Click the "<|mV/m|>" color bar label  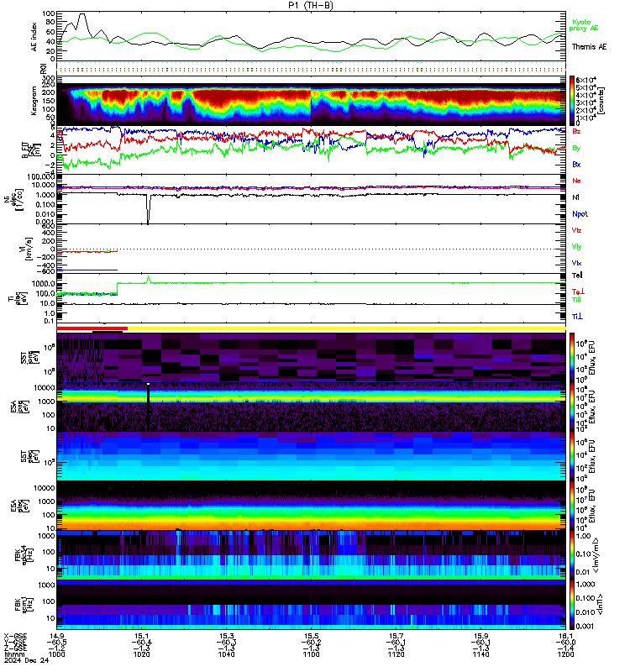pos(595,555)
